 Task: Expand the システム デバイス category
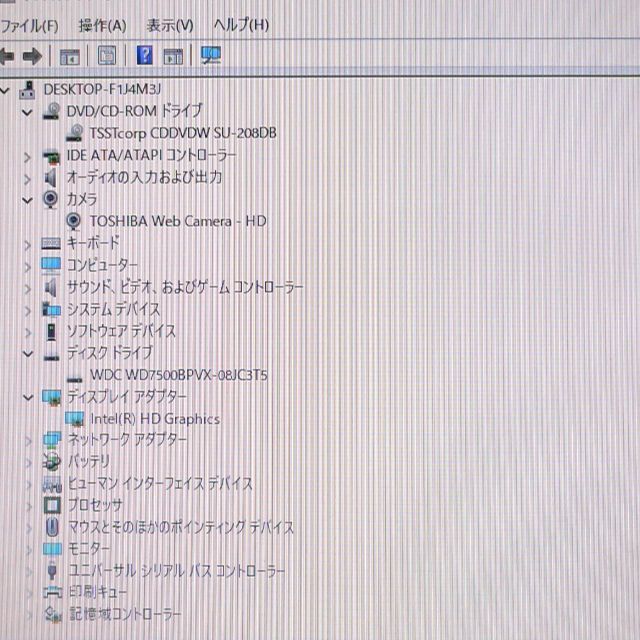click(27, 311)
